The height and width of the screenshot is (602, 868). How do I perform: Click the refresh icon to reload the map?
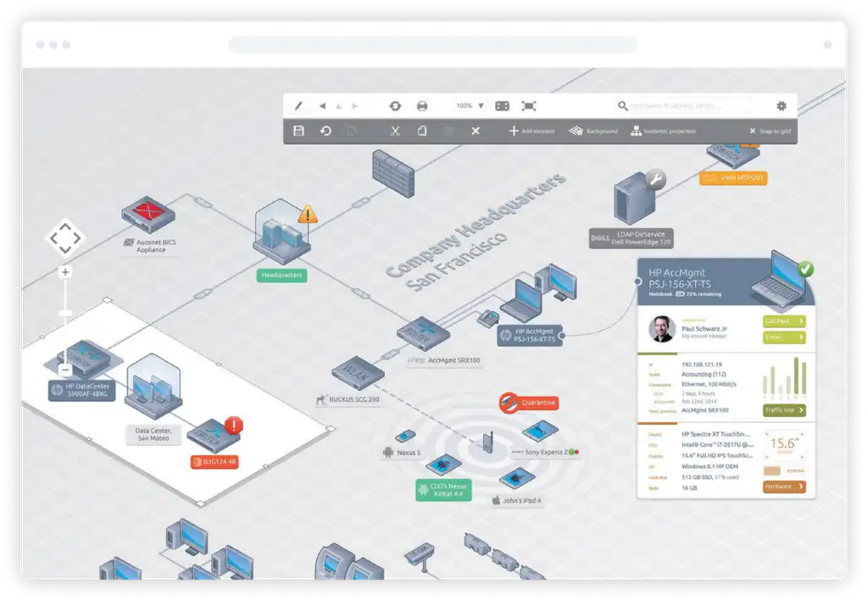click(x=395, y=106)
